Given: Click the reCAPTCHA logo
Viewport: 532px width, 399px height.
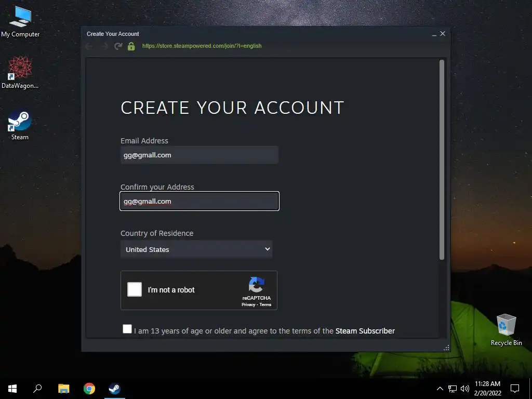Looking at the screenshot, I should click(x=257, y=285).
